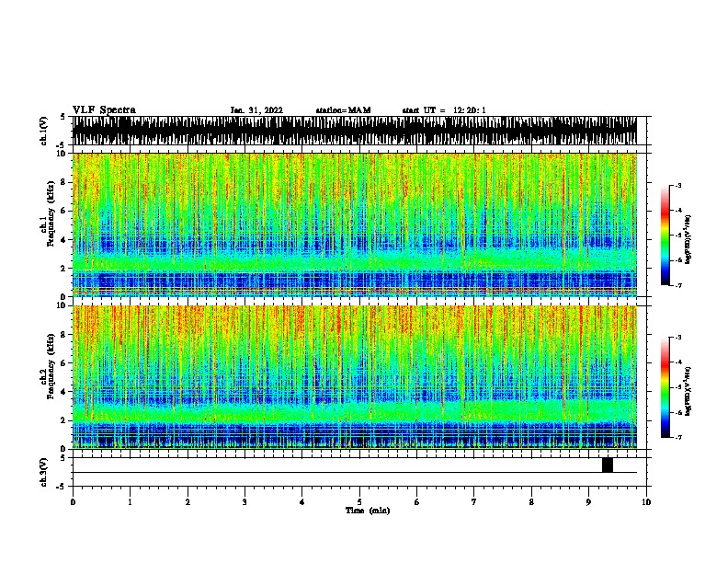Image resolution: width=728 pixels, height=563 pixels.
Task: Click the ch.1 frequency axis "8" tick label
Action: click(x=64, y=182)
